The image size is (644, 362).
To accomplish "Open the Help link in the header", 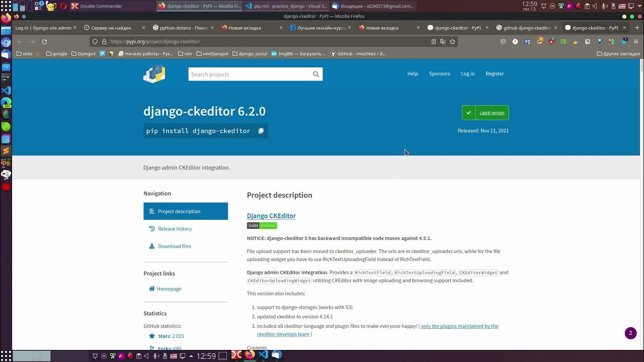I will click(413, 73).
